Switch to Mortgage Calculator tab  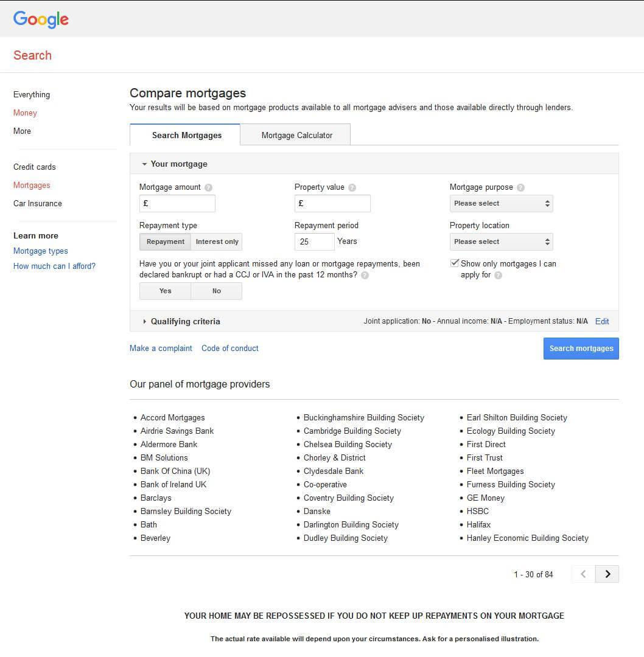[296, 135]
